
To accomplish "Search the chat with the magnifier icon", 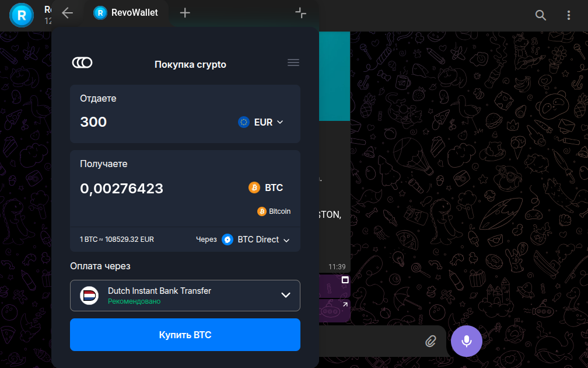I will tap(541, 15).
